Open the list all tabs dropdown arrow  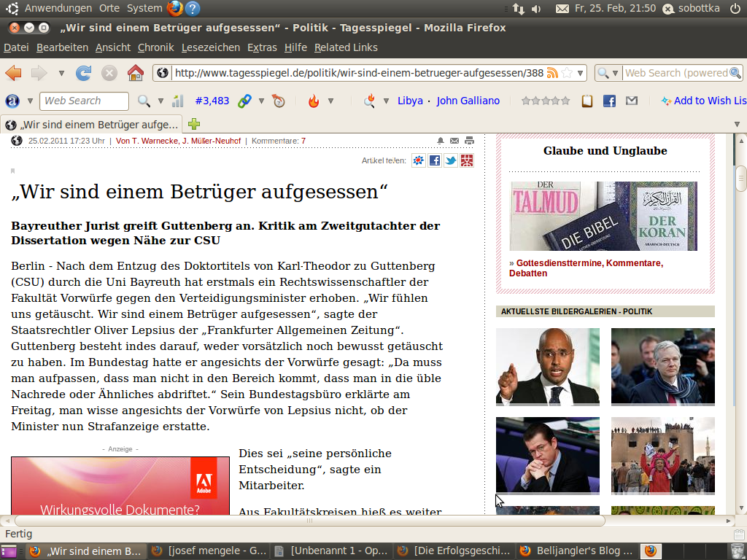point(737,124)
